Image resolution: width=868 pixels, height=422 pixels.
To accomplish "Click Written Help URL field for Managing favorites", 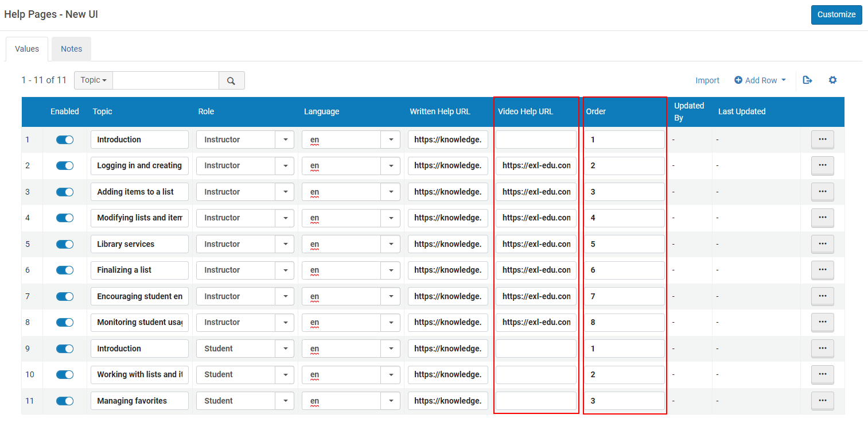I will pyautogui.click(x=448, y=401).
